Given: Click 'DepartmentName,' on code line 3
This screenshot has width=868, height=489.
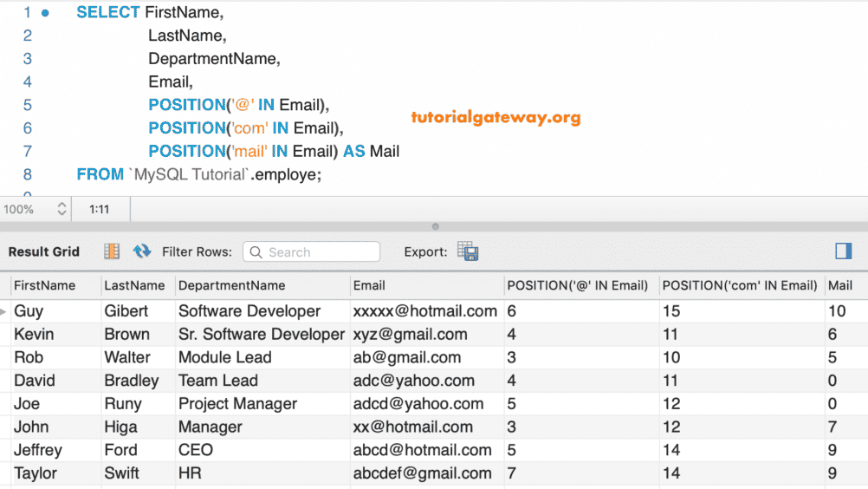Looking at the screenshot, I should pyautogui.click(x=214, y=59).
